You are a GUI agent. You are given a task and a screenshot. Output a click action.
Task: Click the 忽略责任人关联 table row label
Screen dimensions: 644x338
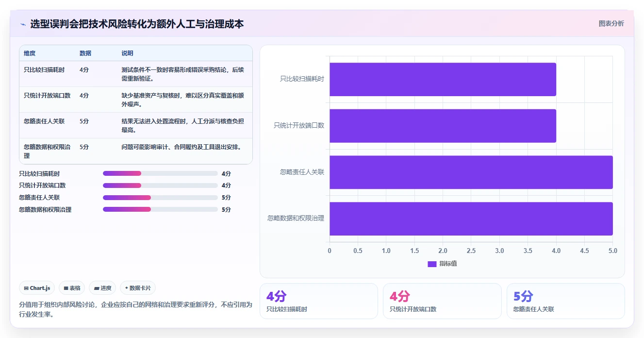pos(44,121)
